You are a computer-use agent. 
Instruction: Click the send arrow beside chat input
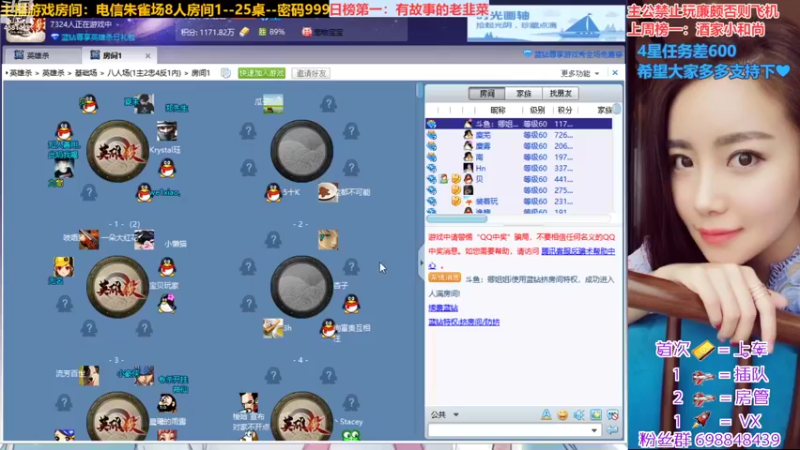pyautogui.click(x=612, y=431)
